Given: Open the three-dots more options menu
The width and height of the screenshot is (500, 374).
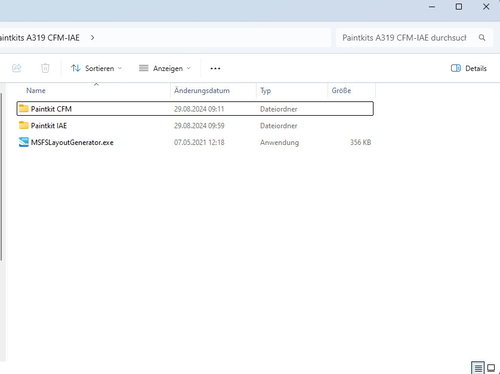Looking at the screenshot, I should tap(215, 68).
